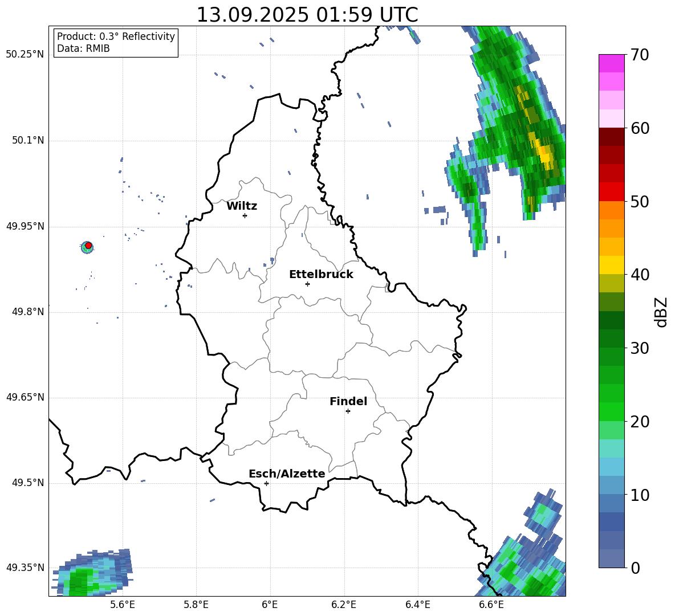675x616 pixels.
Task: Click the light blue colorbar swatch above 10
Action: (611, 467)
